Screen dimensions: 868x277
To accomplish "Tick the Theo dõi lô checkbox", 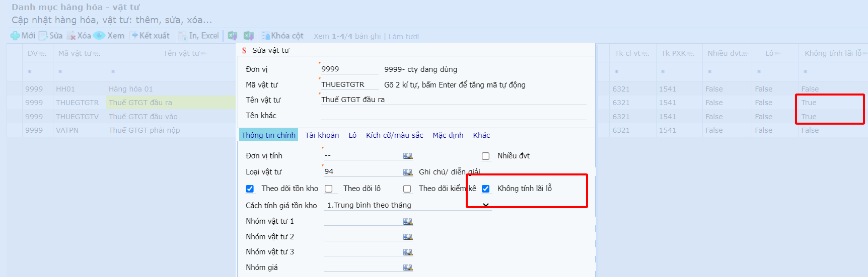I will (x=329, y=189).
